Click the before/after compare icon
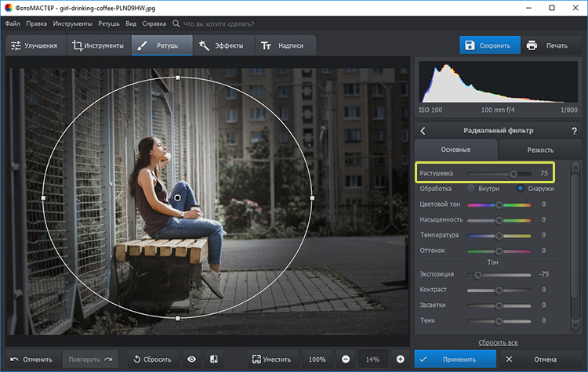Image resolution: width=588 pixels, height=372 pixels. click(x=213, y=359)
